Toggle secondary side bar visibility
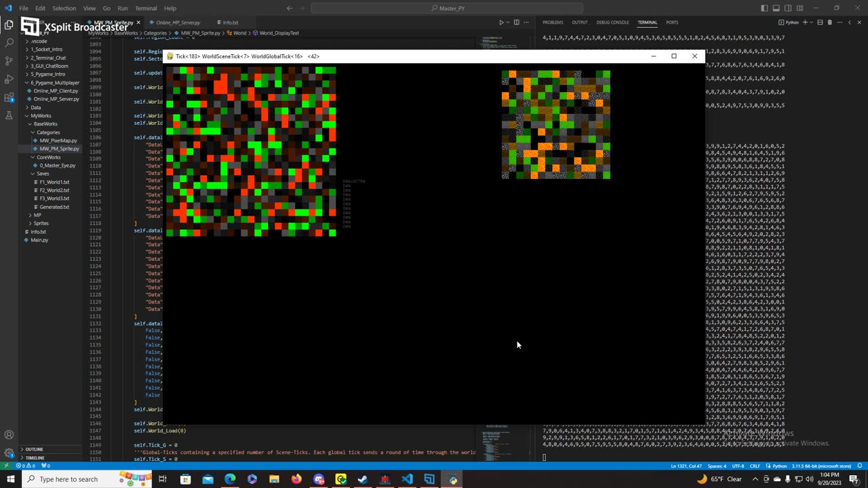868x488 pixels. tap(788, 8)
